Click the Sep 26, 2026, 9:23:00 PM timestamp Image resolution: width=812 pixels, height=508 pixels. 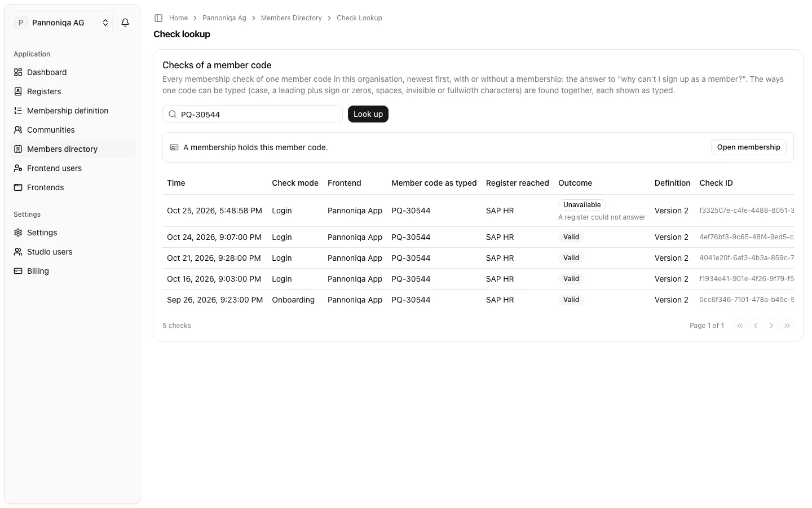(x=215, y=300)
